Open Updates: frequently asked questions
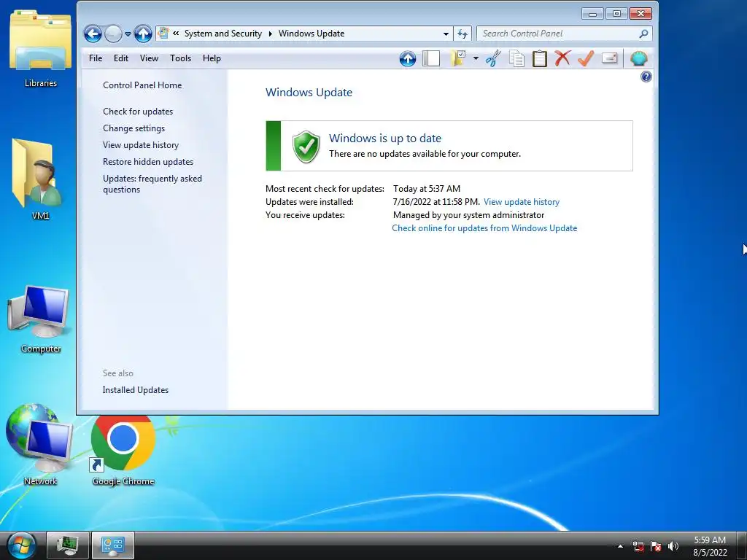 [x=152, y=184]
